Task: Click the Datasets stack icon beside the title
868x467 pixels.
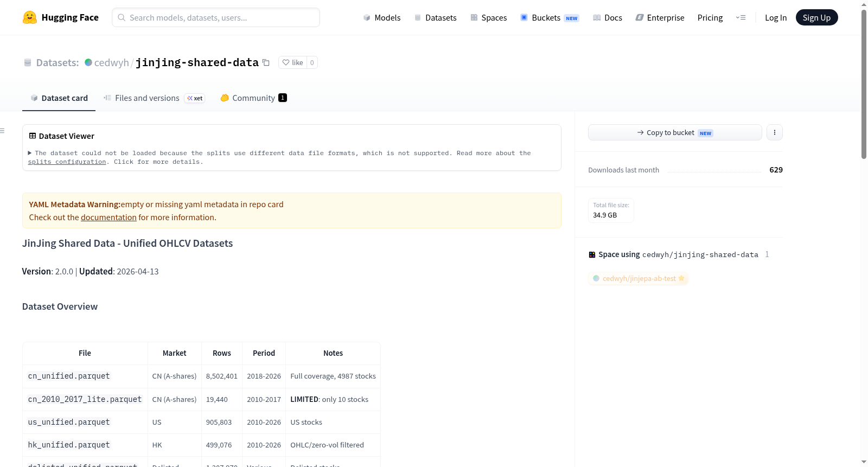Action: [28, 62]
